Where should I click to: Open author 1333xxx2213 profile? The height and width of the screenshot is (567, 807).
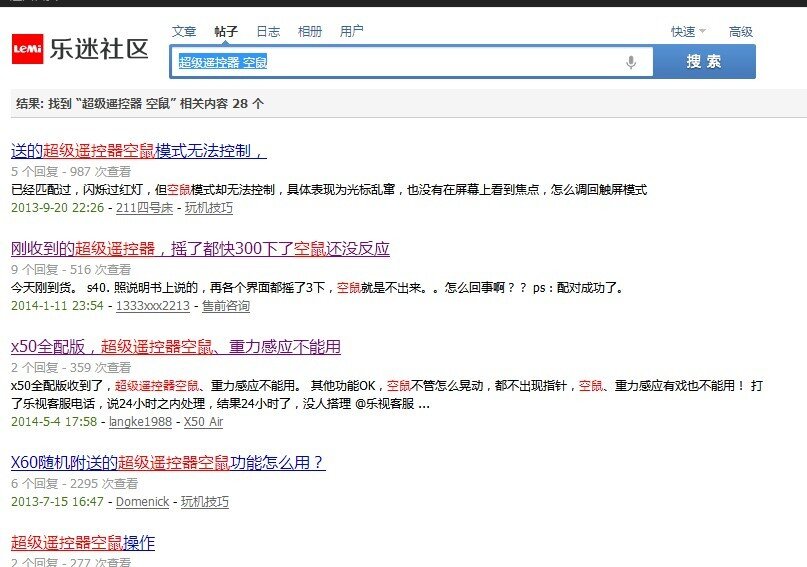[153, 306]
